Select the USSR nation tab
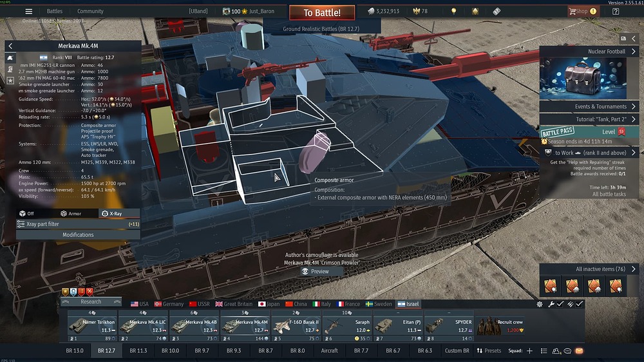644x362 pixels. click(x=199, y=304)
